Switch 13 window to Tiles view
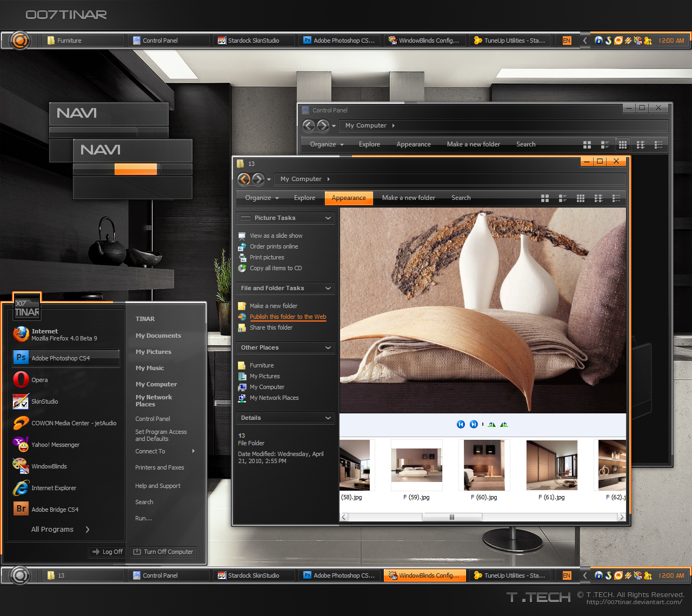The image size is (692, 616). pos(562,198)
